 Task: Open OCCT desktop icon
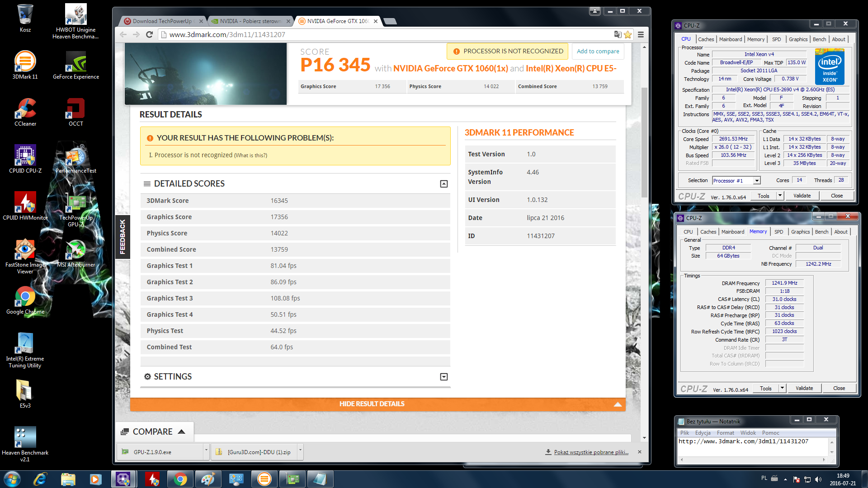pos(76,112)
